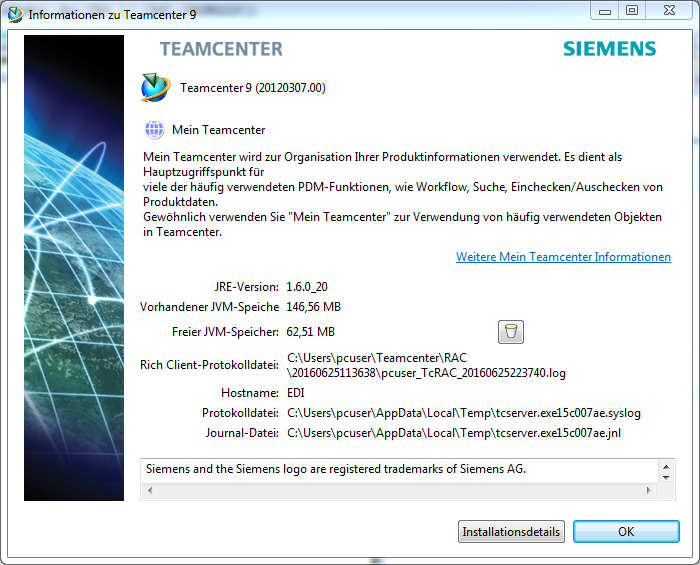This screenshot has width=700, height=565.
Task: Select the value 146,56 MB
Action: click(x=313, y=307)
